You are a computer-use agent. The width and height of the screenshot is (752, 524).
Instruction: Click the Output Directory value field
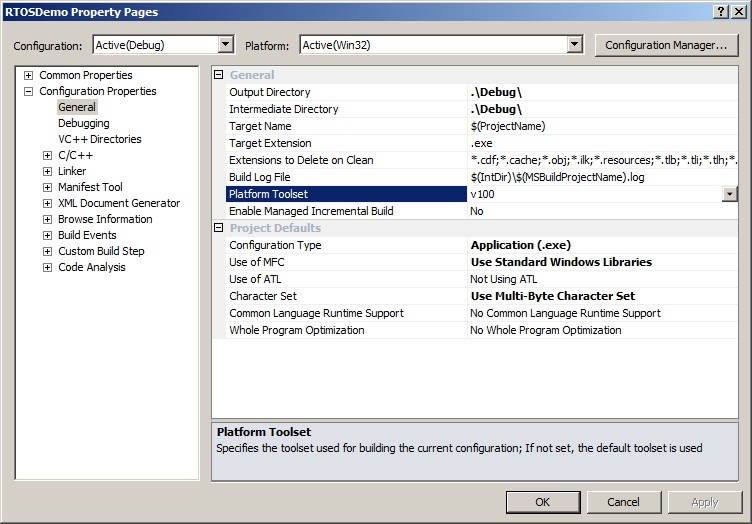coord(600,92)
